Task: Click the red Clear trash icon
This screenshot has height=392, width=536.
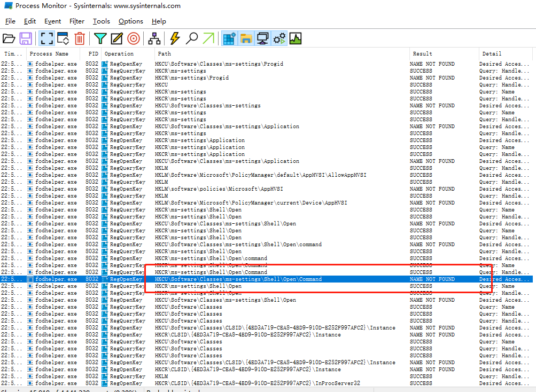Action: [x=80, y=38]
